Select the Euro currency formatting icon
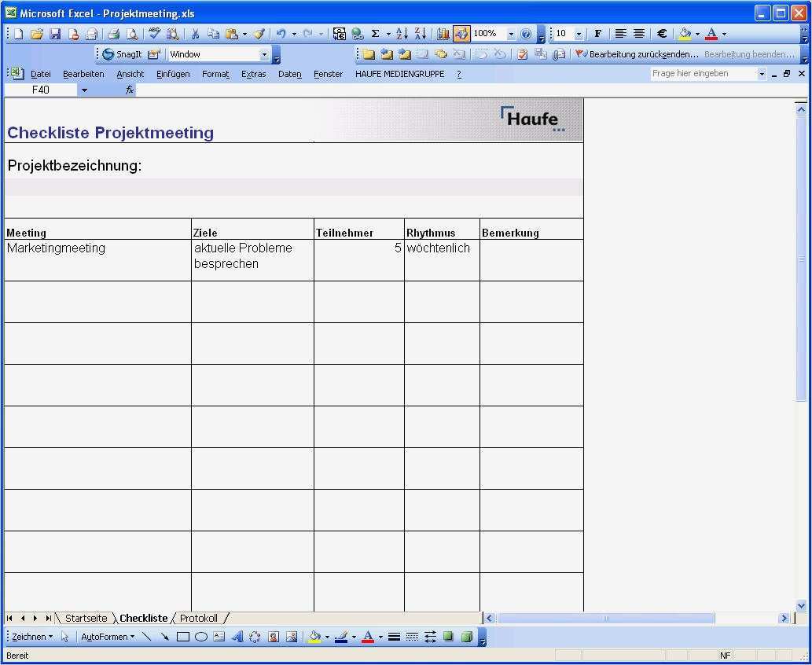 click(x=661, y=33)
